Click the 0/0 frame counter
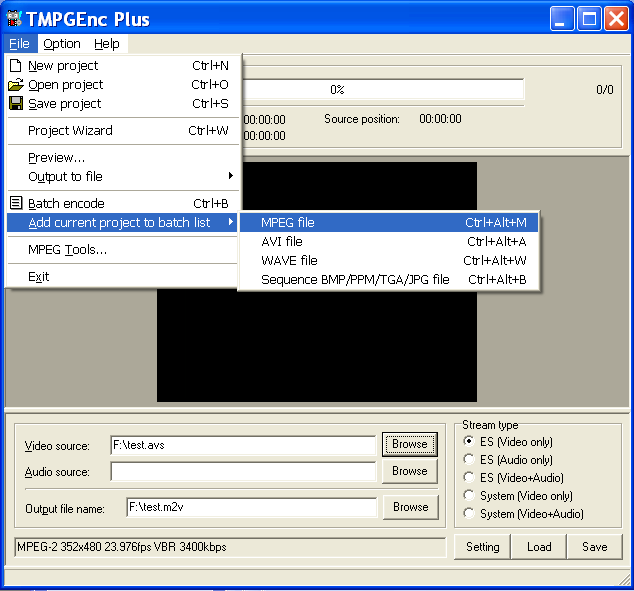Screen dimensions: 634x591 604,89
